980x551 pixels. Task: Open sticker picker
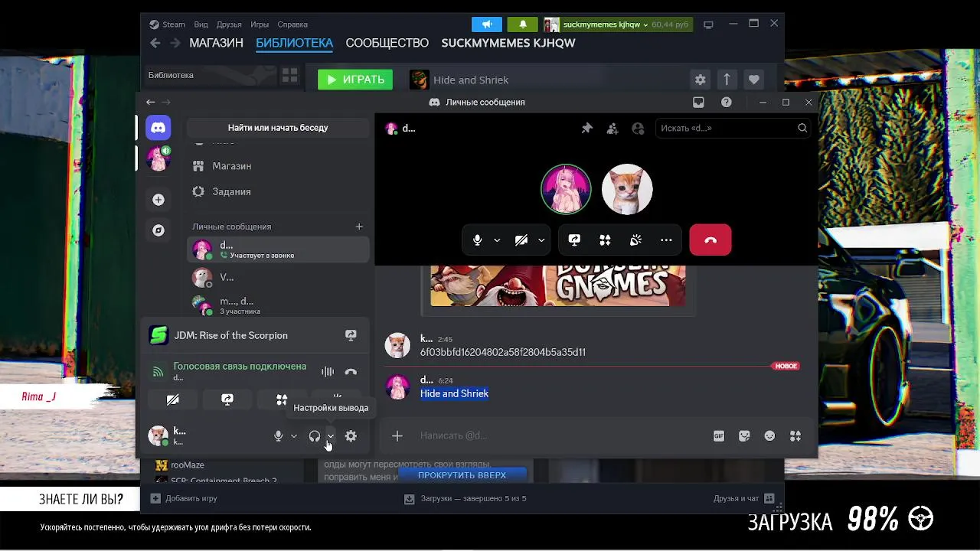[x=744, y=436]
